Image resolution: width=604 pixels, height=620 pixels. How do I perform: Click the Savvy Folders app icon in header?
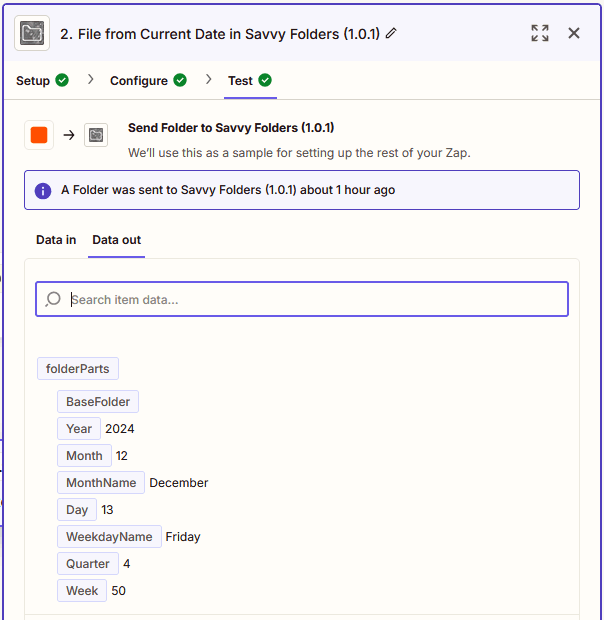32,33
